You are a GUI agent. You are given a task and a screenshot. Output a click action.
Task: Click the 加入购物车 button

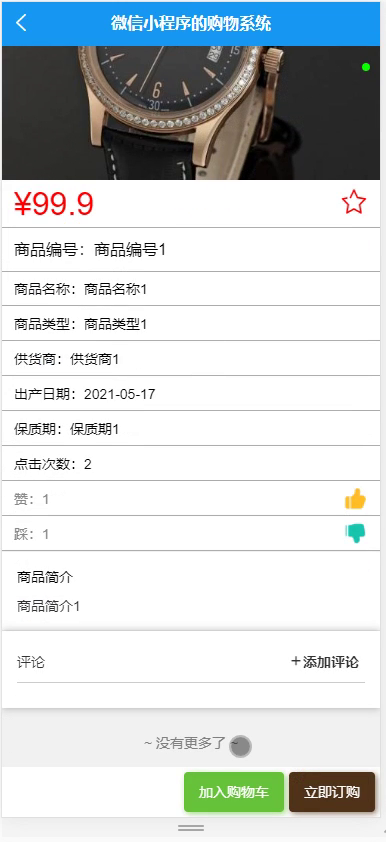(x=234, y=792)
